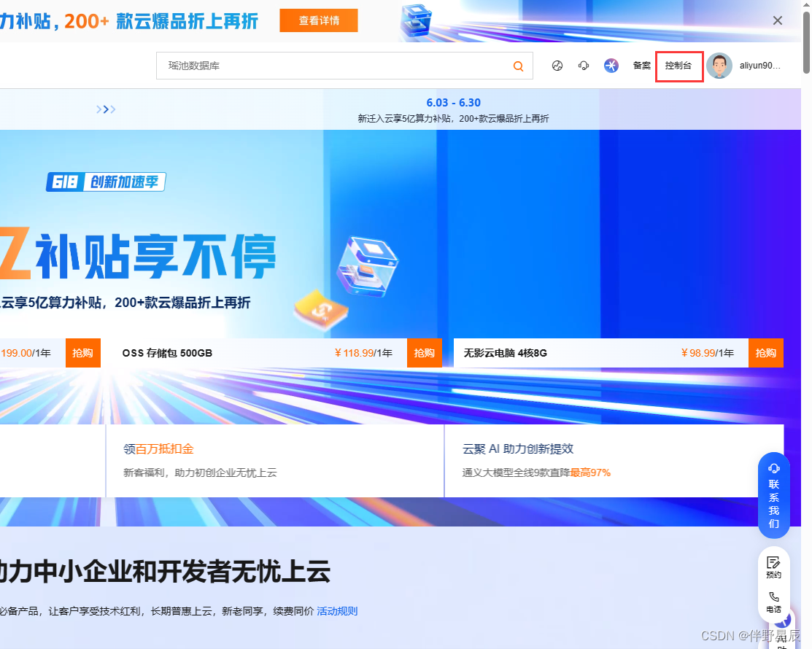Click the ¥118.99/1年 price

(x=363, y=353)
